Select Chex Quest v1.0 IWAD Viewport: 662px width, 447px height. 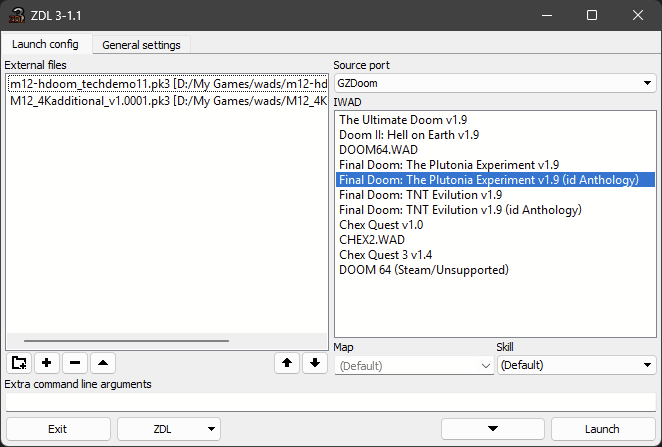pyautogui.click(x=495, y=225)
